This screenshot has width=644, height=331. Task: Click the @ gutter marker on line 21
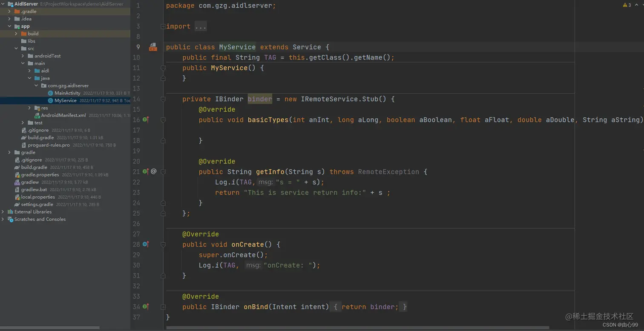tap(154, 171)
